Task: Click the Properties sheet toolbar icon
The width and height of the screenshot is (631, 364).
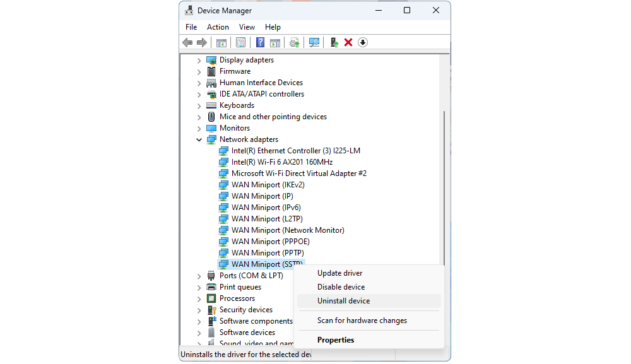Action: [240, 42]
